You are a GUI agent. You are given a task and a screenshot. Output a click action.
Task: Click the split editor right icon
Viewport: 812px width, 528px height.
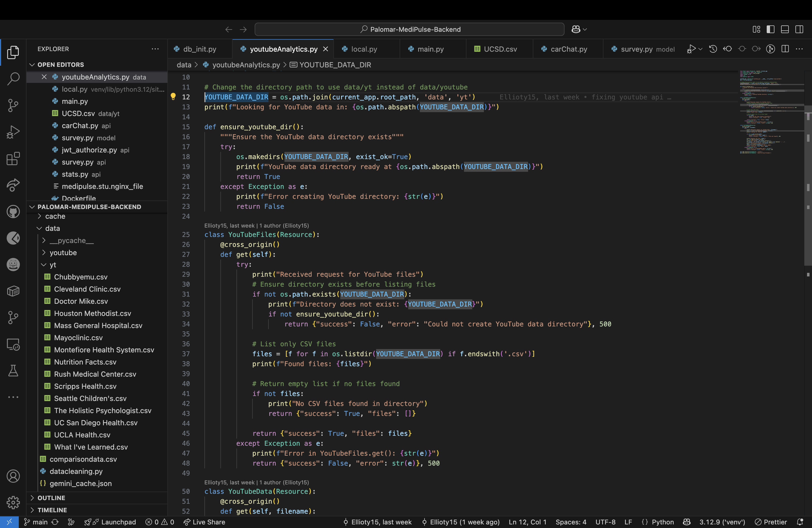[785, 49]
